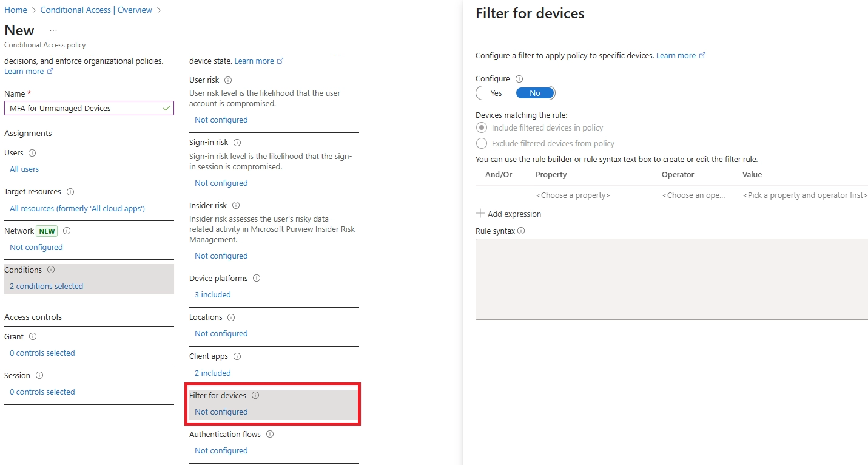This screenshot has height=465, width=868.
Task: Click the info icon next to Filter for devices
Action: [x=255, y=396]
